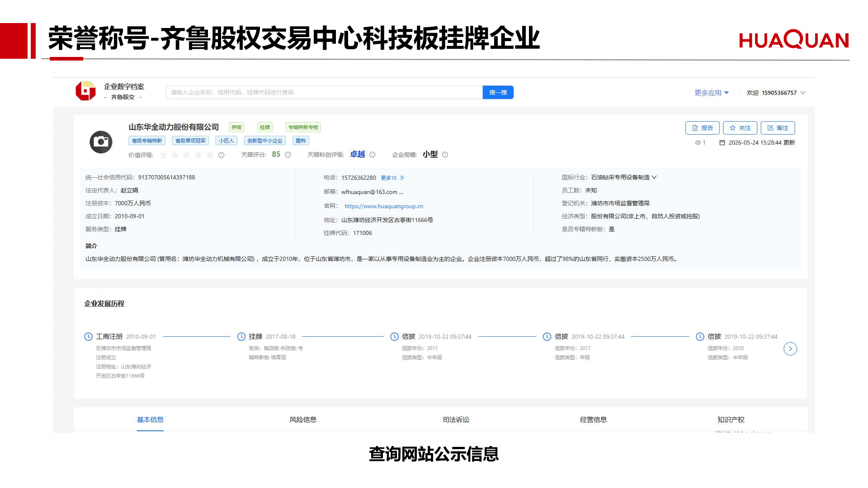868x488 pixels.
Task: Click the company name 山东华全动力股份有限公司
Action: pyautogui.click(x=174, y=127)
